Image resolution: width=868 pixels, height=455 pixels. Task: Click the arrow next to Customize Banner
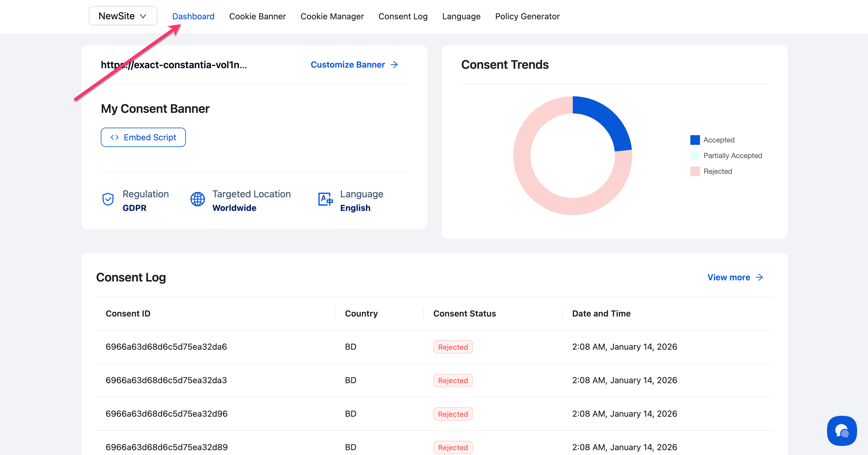pyautogui.click(x=394, y=65)
